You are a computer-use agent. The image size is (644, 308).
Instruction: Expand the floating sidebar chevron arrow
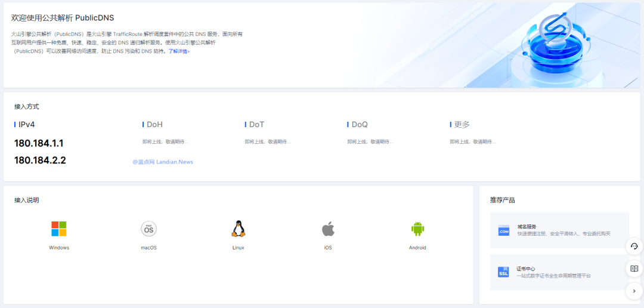(x=634, y=291)
